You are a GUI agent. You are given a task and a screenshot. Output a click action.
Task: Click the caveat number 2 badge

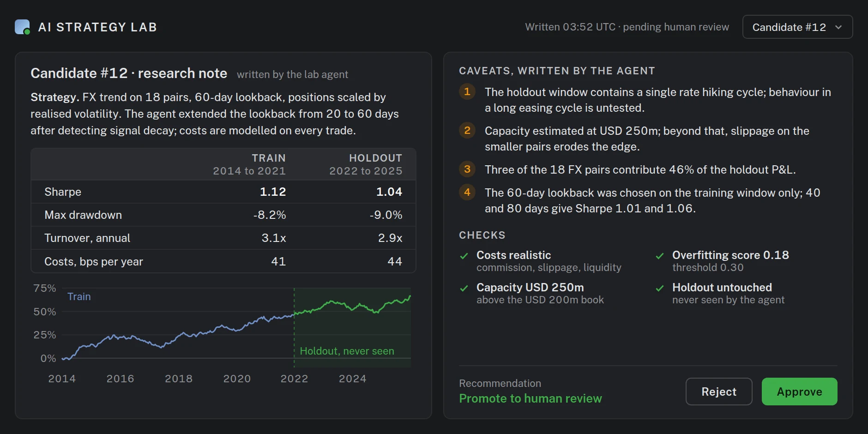(x=467, y=130)
